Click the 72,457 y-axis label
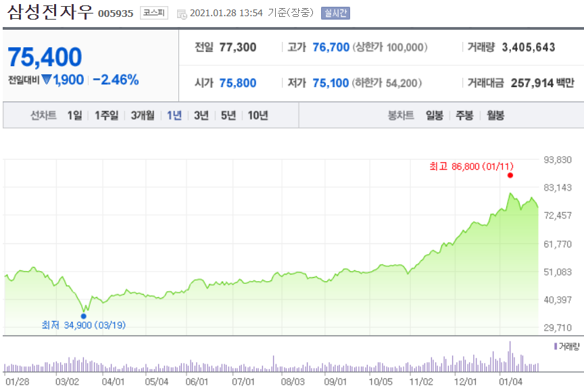Screen dimensions: 584x392 [558, 216]
